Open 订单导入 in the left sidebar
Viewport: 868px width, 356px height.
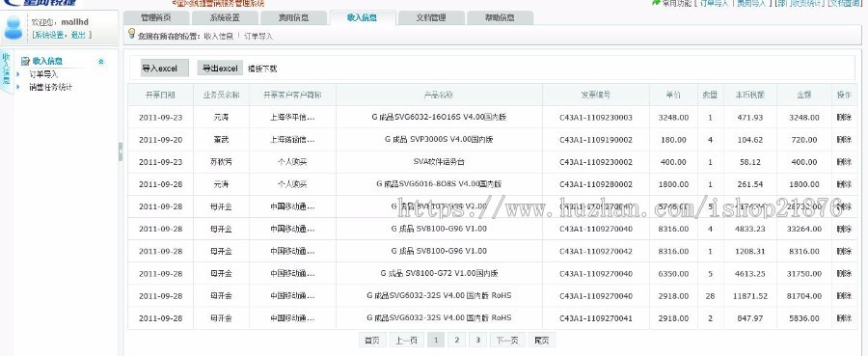pyautogui.click(x=43, y=73)
